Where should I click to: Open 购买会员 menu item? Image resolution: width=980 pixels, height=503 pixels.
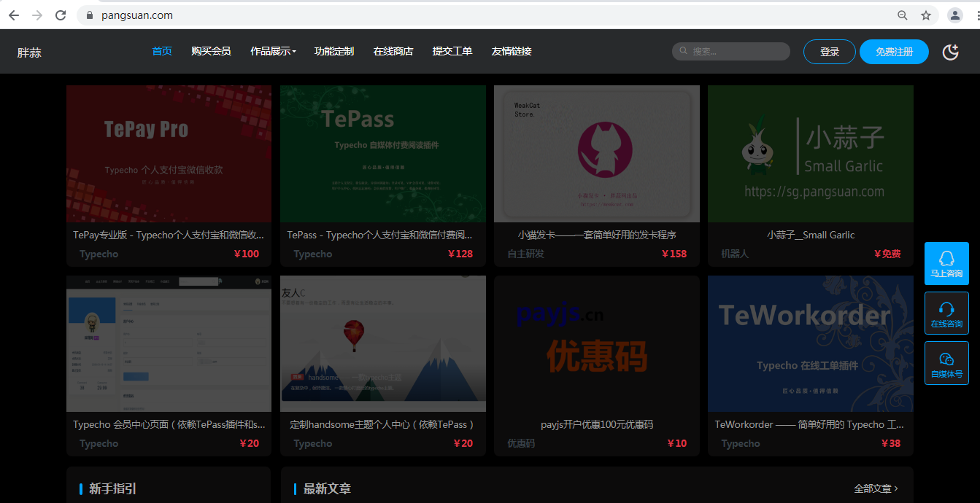tap(211, 52)
